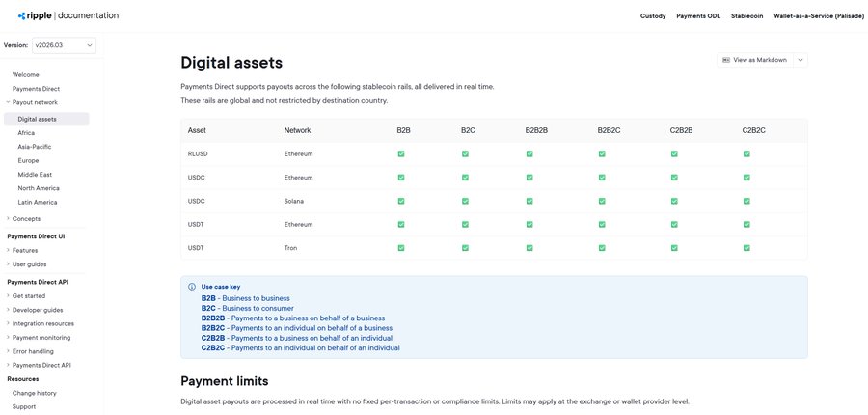Open the Africa payout page
The image size is (868, 415).
pyautogui.click(x=26, y=133)
